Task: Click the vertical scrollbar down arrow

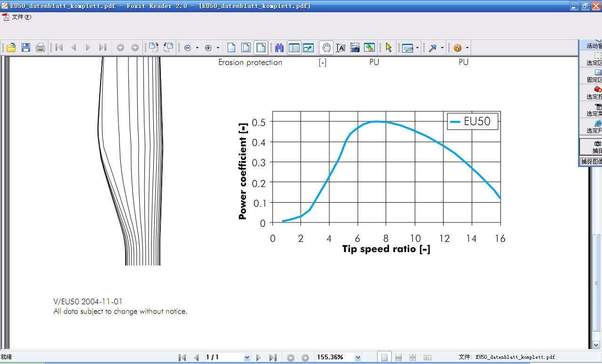Action: (x=596, y=346)
